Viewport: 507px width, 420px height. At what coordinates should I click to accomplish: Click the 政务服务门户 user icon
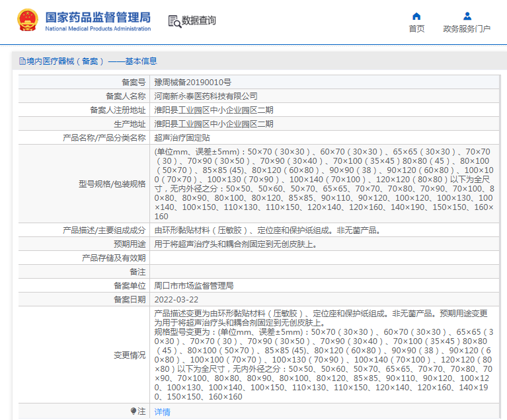pyautogui.click(x=467, y=16)
